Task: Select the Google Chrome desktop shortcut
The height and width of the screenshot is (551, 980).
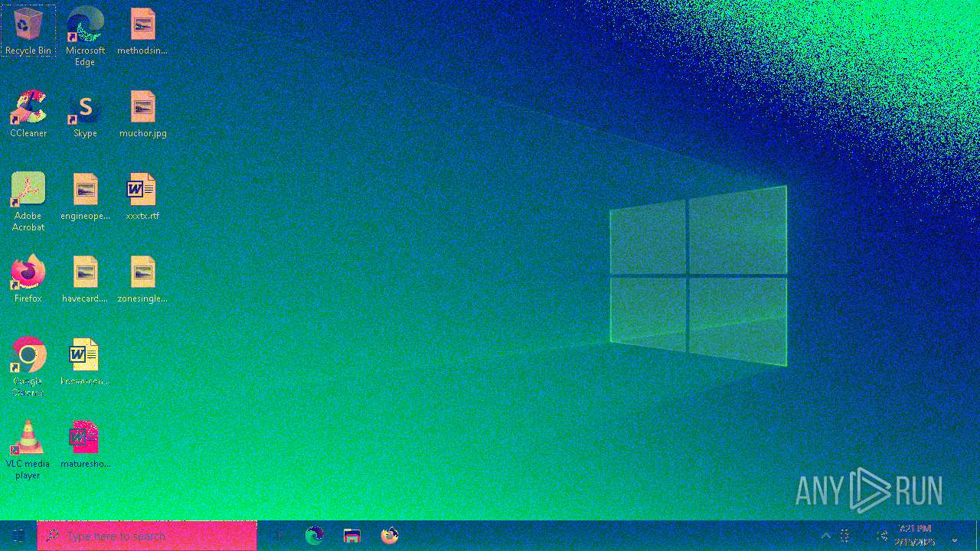Action: pos(28,367)
